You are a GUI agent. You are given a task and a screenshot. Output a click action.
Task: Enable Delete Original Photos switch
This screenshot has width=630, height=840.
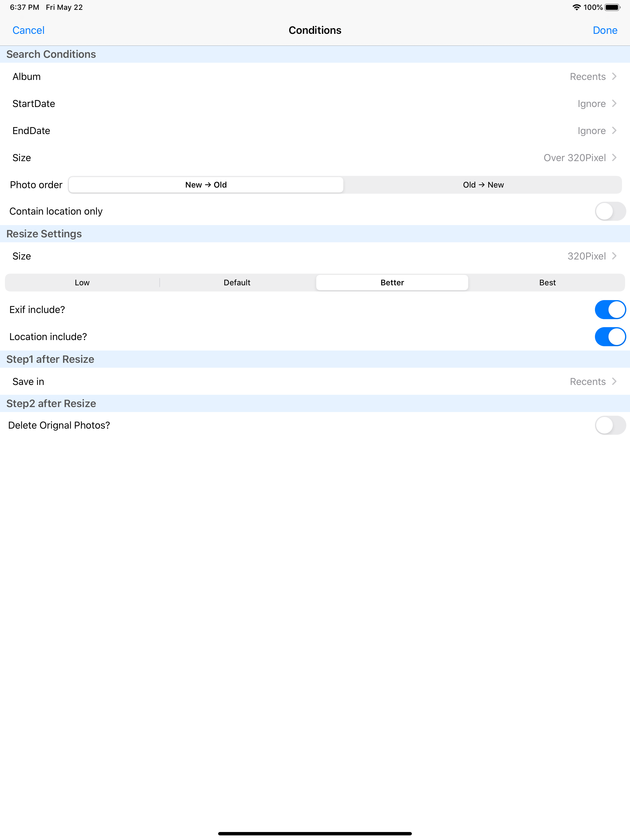tap(609, 425)
